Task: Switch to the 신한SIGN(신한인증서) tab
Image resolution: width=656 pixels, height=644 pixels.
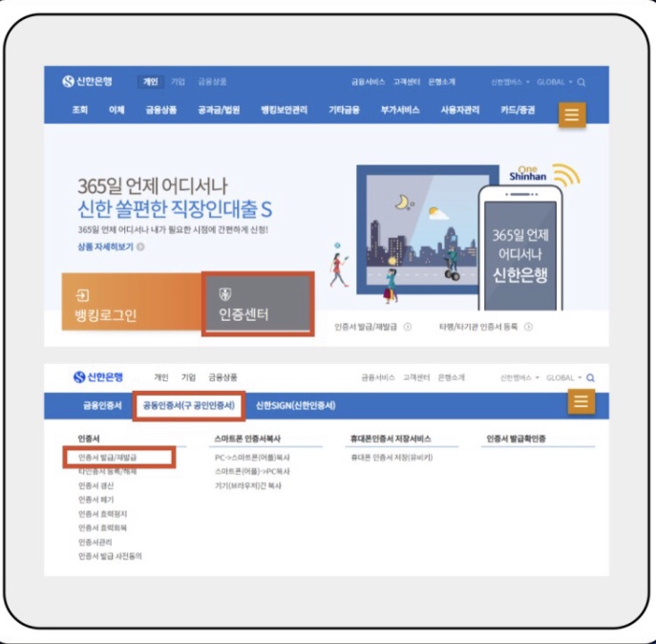Action: 296,405
